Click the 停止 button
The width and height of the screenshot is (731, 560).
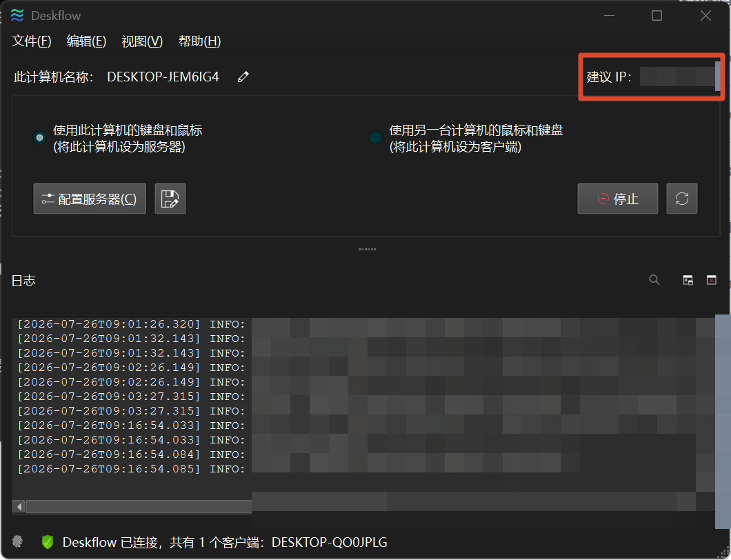618,199
